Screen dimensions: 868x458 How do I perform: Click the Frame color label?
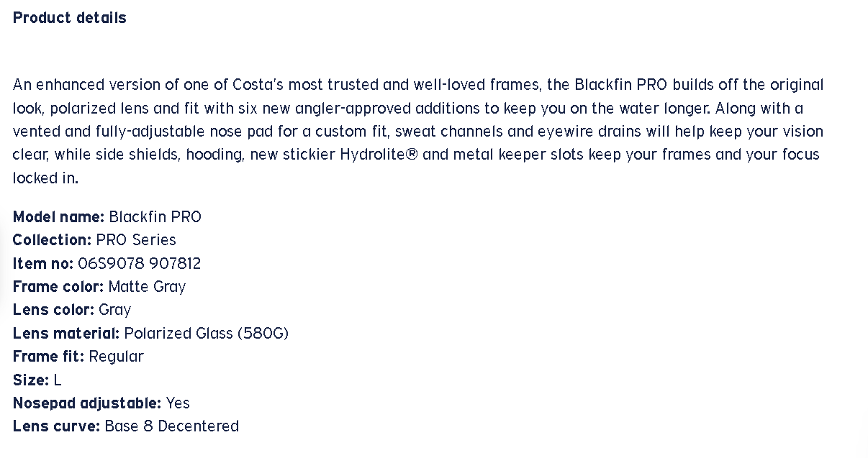58,287
